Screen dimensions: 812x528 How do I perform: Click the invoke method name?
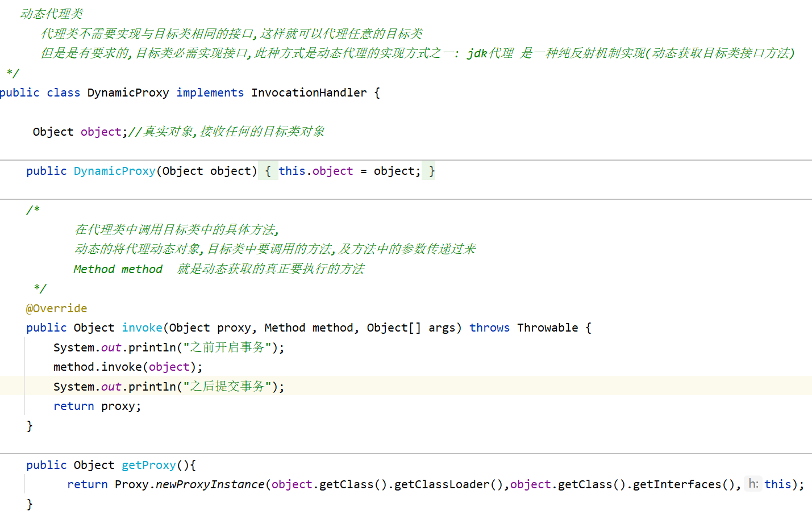[142, 328]
